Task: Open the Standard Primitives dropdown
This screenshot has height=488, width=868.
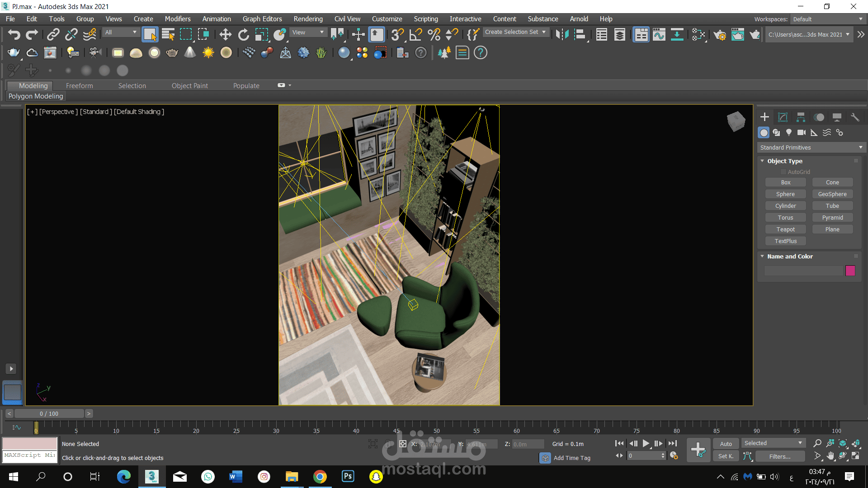Action: [811, 147]
